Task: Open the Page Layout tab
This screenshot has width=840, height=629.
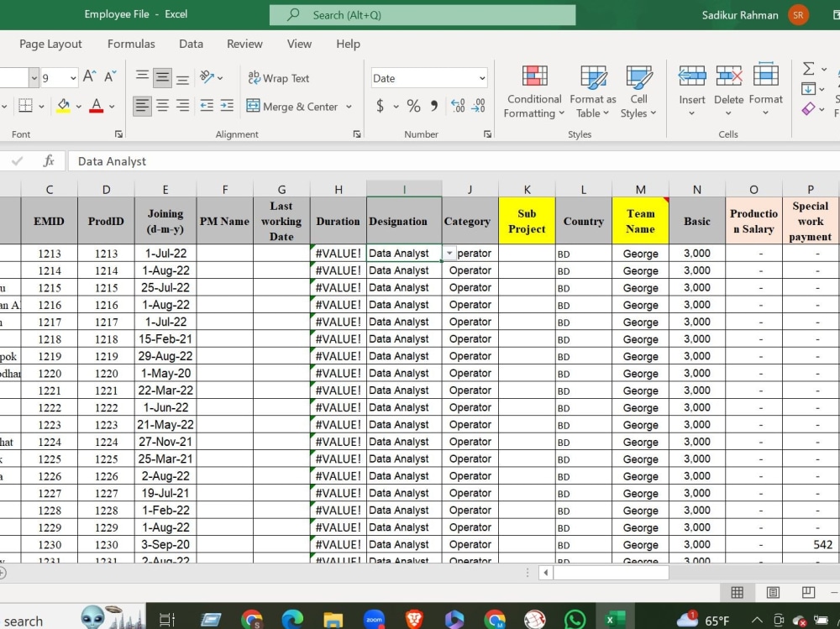Action: pos(51,44)
